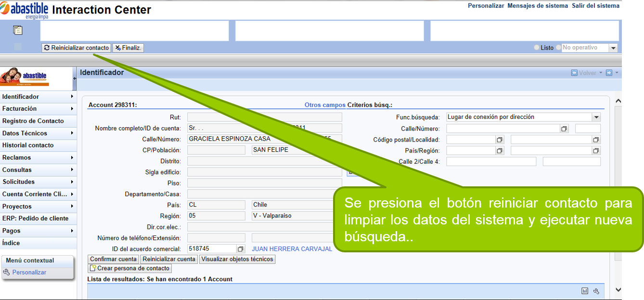Collapse the navigation bar with the arrow handle

pyautogui.click(x=75, y=78)
